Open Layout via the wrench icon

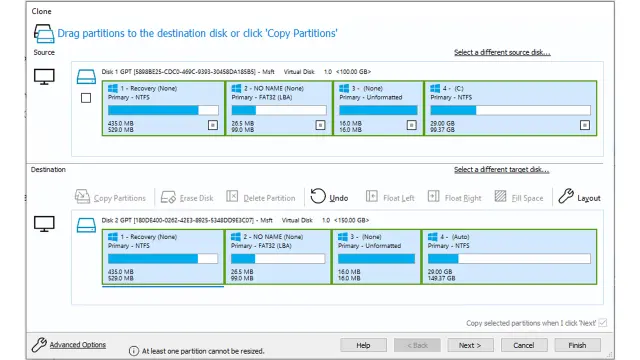566,196
